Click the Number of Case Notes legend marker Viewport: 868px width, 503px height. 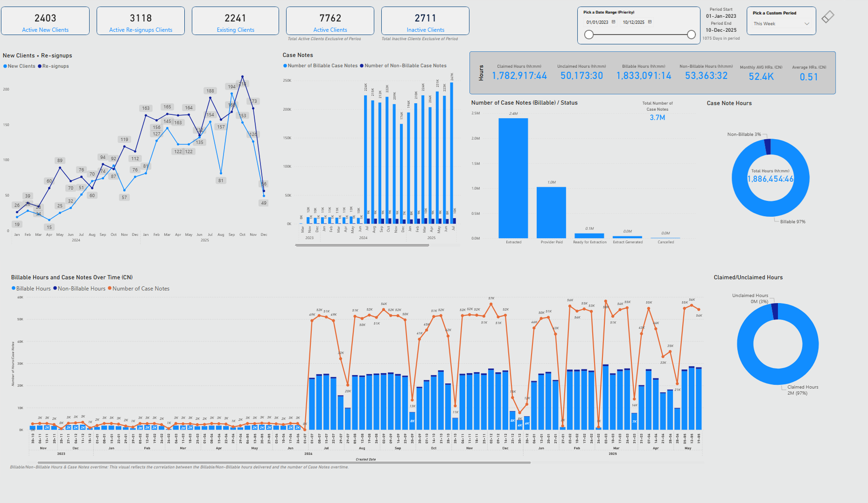pos(110,289)
